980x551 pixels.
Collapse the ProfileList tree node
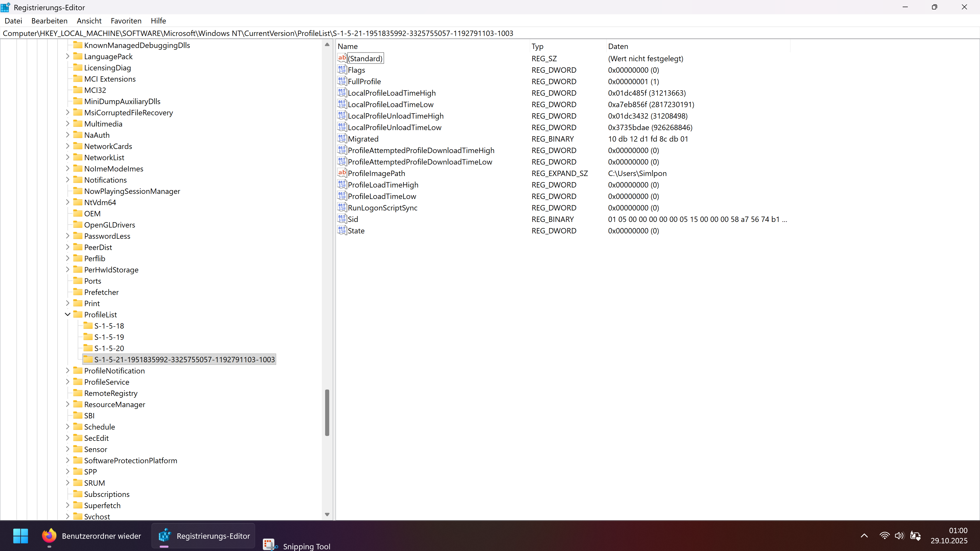[68, 315]
